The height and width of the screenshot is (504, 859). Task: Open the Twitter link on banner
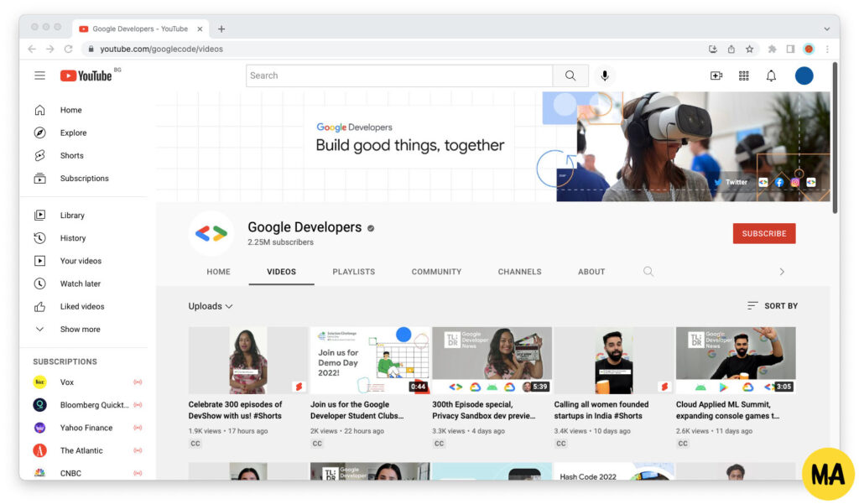(x=731, y=183)
